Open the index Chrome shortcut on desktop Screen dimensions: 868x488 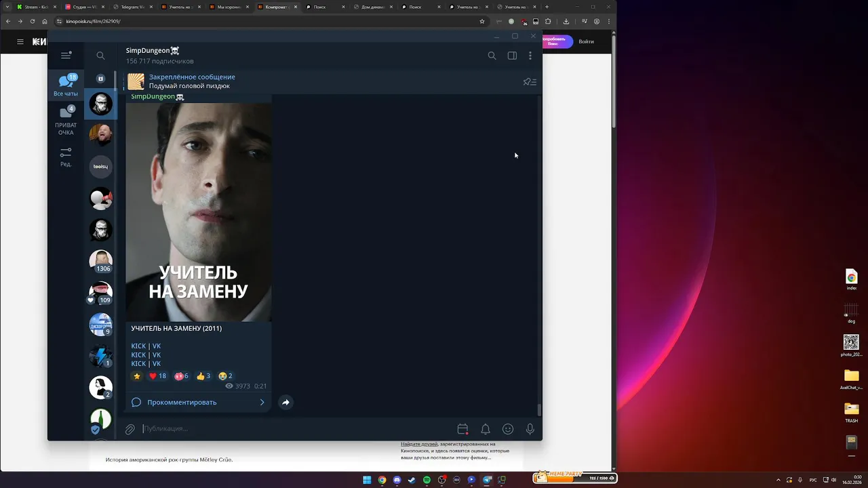click(x=851, y=280)
